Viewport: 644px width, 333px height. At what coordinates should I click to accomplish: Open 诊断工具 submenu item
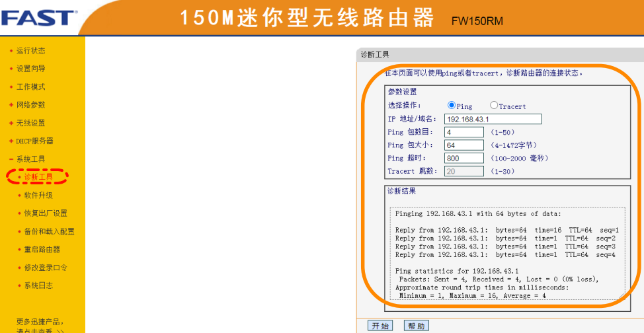tap(38, 177)
